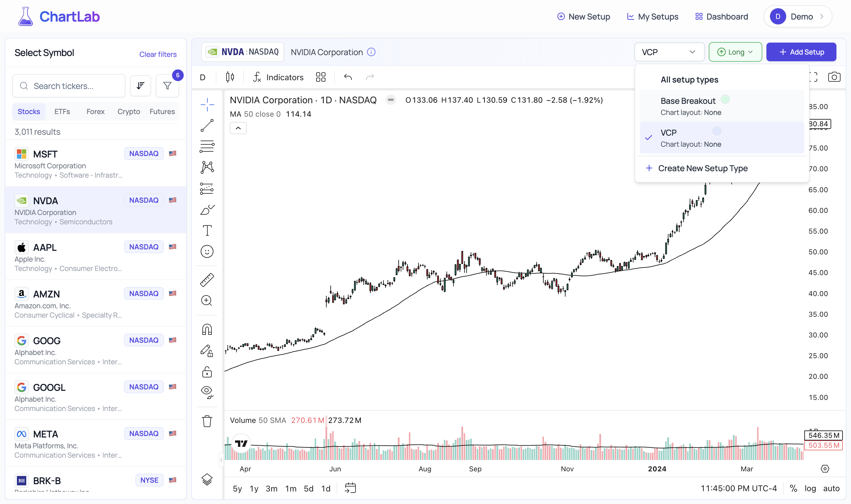Switch to the Stocks tab

(x=29, y=111)
